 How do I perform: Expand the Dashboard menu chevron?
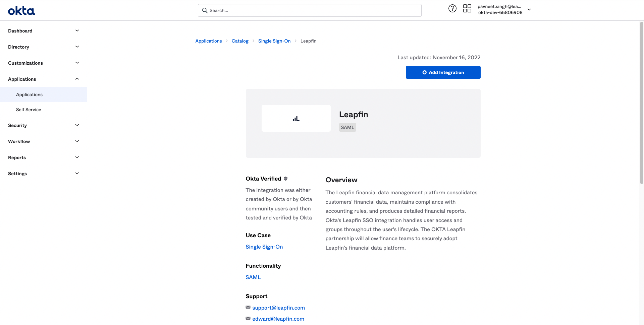coord(77,31)
